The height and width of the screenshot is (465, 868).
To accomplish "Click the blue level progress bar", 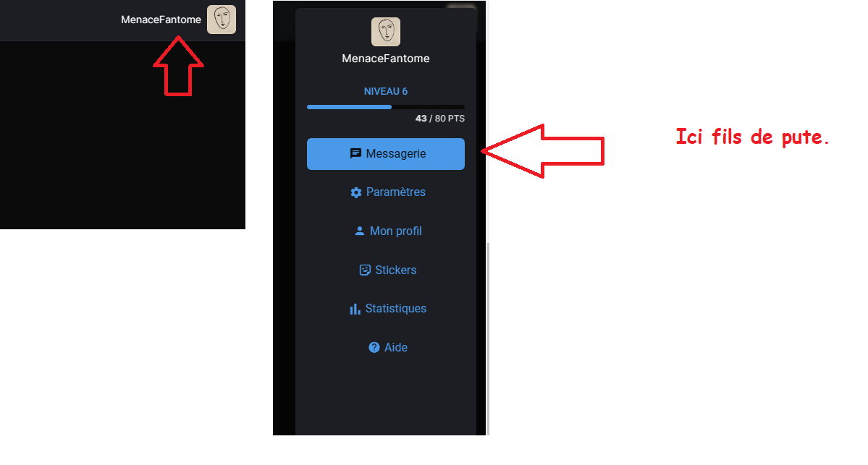I will pos(386,107).
